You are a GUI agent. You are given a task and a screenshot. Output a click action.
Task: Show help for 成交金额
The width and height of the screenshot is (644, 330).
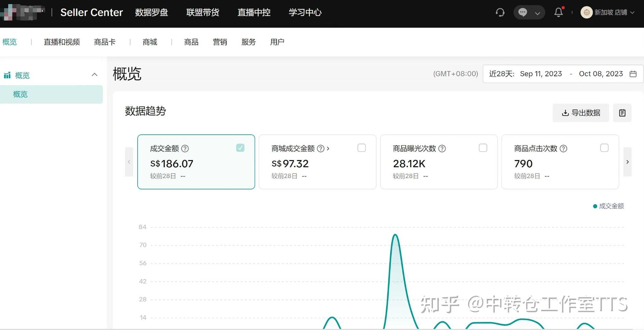pos(185,148)
